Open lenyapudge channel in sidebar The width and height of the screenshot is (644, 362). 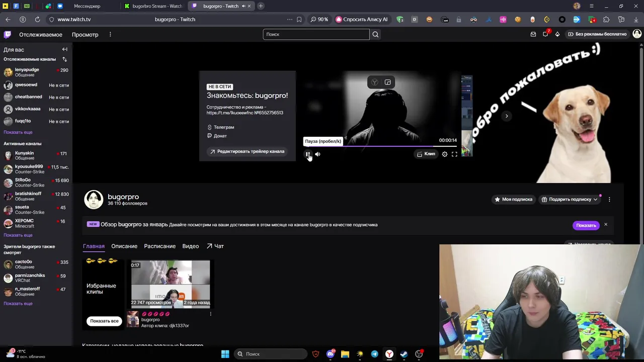36,72
